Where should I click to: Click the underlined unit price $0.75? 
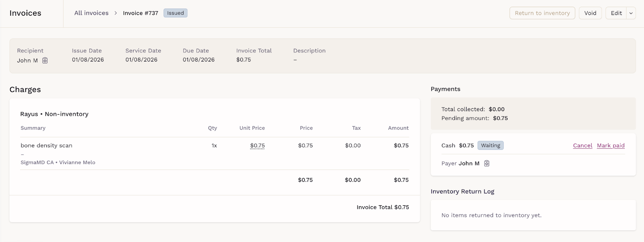point(258,146)
